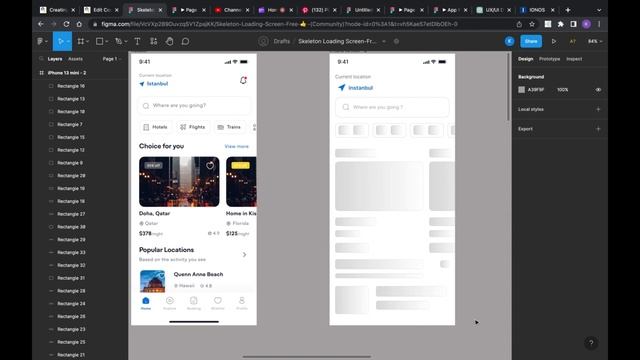Open the file name dropdown arrow
The image size is (640, 360).
(x=384, y=41)
